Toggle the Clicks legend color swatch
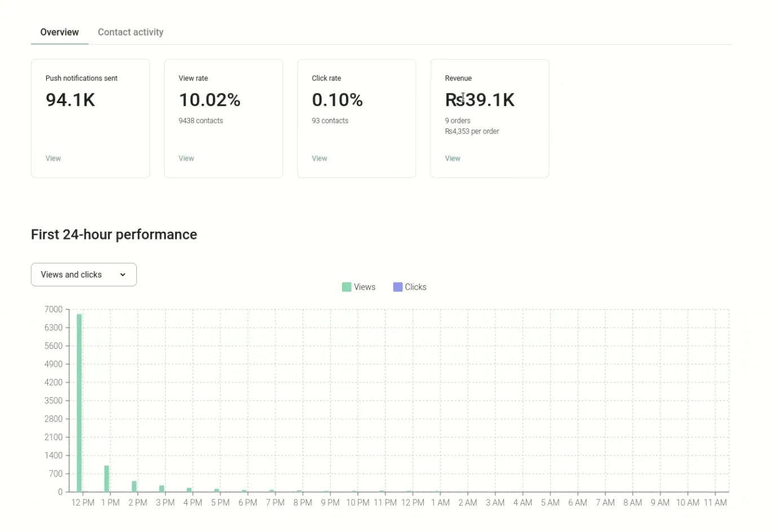Screen dimensions: 771x532 [398, 287]
